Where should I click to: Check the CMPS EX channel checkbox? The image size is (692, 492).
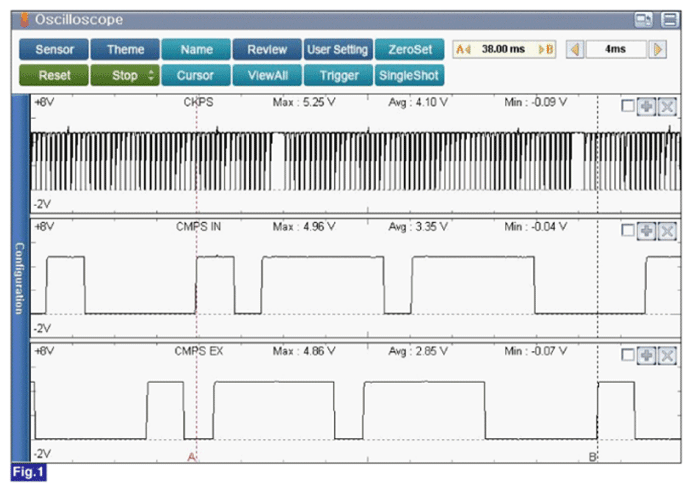tap(626, 355)
